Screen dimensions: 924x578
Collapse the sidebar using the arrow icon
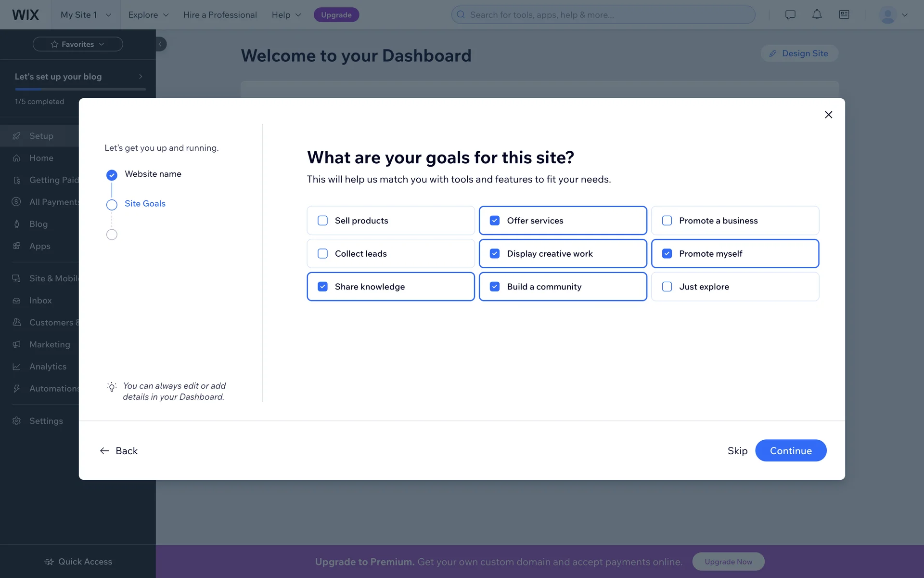tap(160, 44)
